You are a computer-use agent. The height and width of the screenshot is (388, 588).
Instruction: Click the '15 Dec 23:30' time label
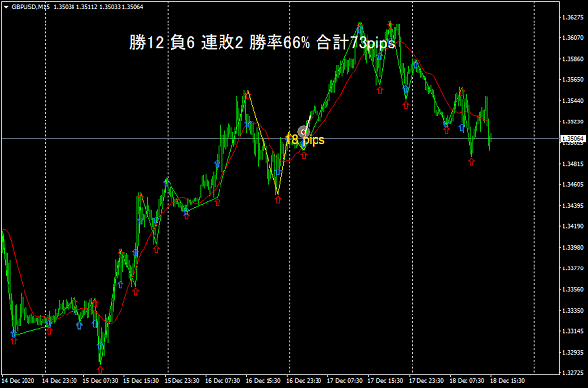182,381
